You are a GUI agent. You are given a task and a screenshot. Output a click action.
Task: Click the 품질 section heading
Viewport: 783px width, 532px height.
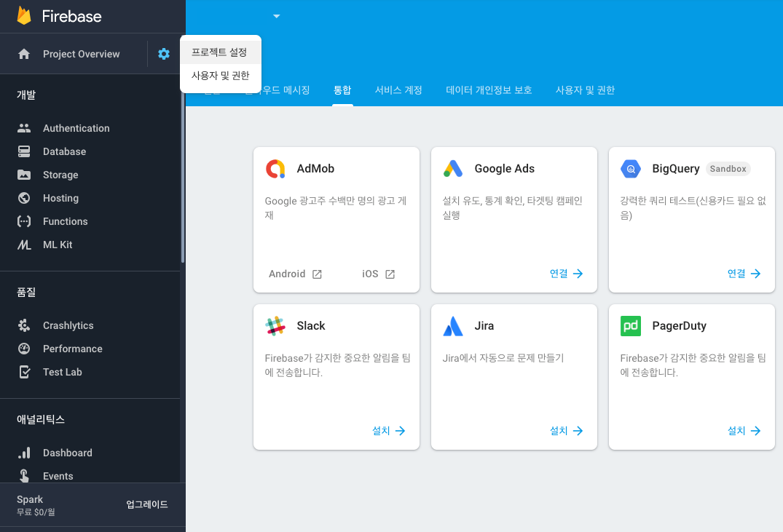tap(26, 292)
